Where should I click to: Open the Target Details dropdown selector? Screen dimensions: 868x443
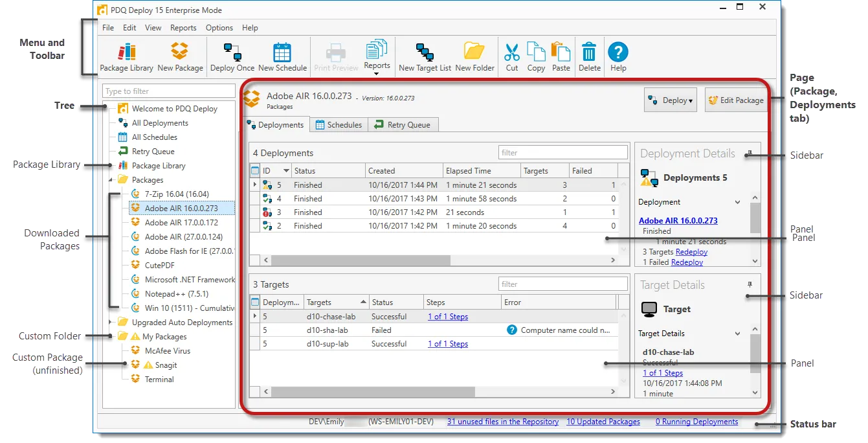click(x=738, y=333)
